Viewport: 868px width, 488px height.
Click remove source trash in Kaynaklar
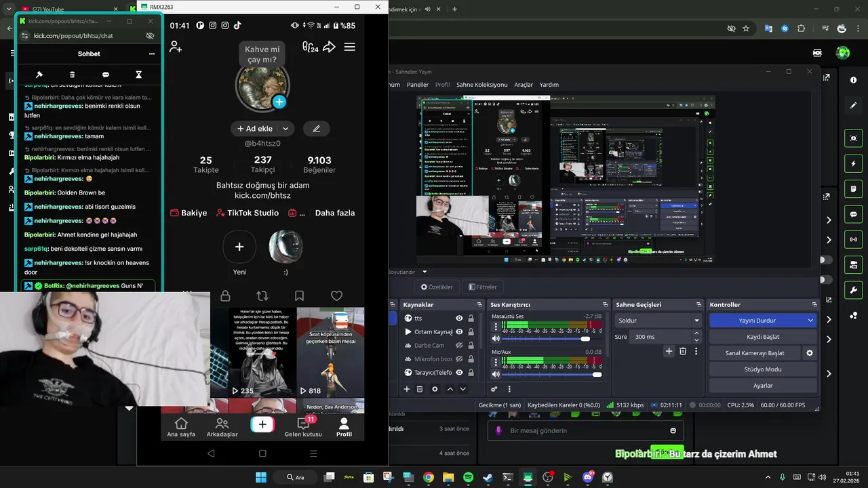(x=420, y=389)
